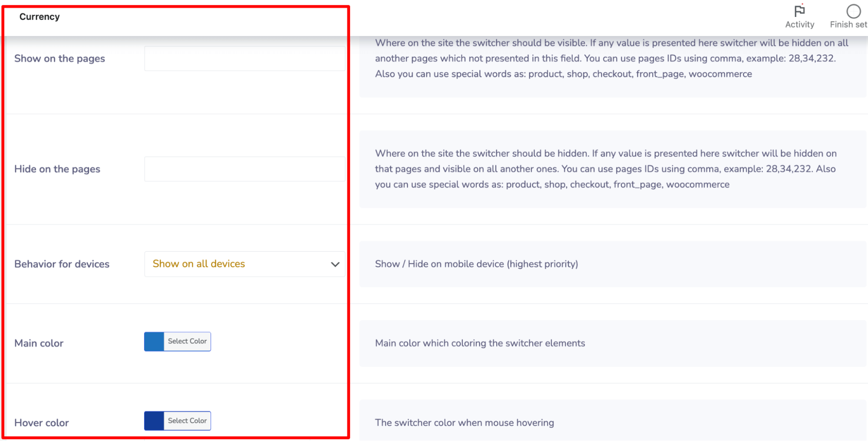The image size is (868, 441).
Task: Click the Show / Hide on mobile device description
Action: (476, 264)
